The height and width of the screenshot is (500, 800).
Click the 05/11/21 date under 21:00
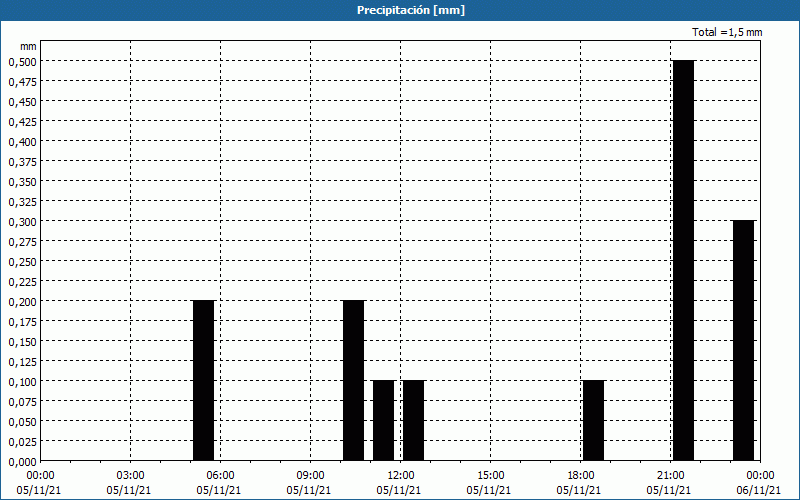coord(668,490)
